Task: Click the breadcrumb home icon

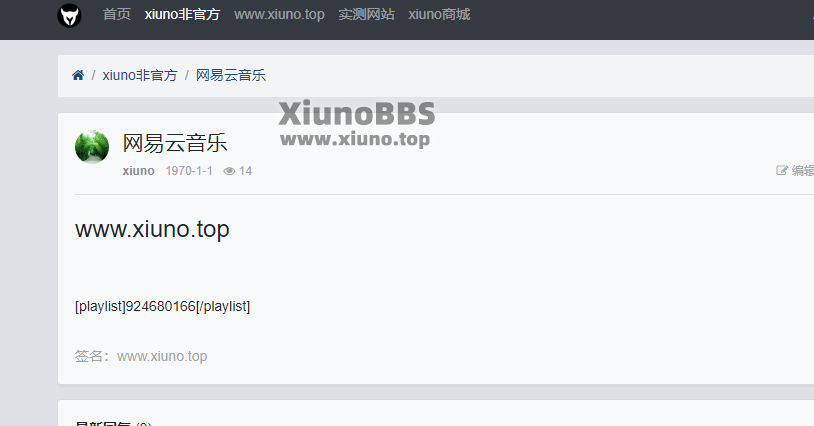Action: [x=78, y=75]
